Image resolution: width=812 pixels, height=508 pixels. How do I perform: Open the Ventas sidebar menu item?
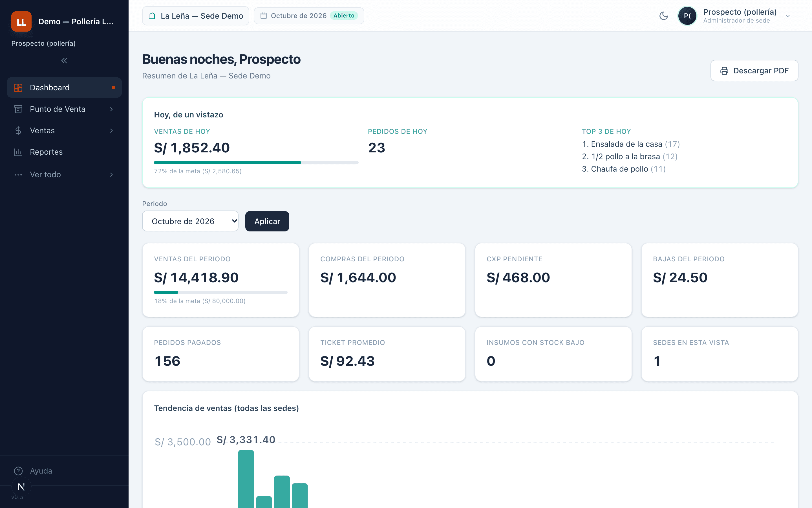click(64, 131)
